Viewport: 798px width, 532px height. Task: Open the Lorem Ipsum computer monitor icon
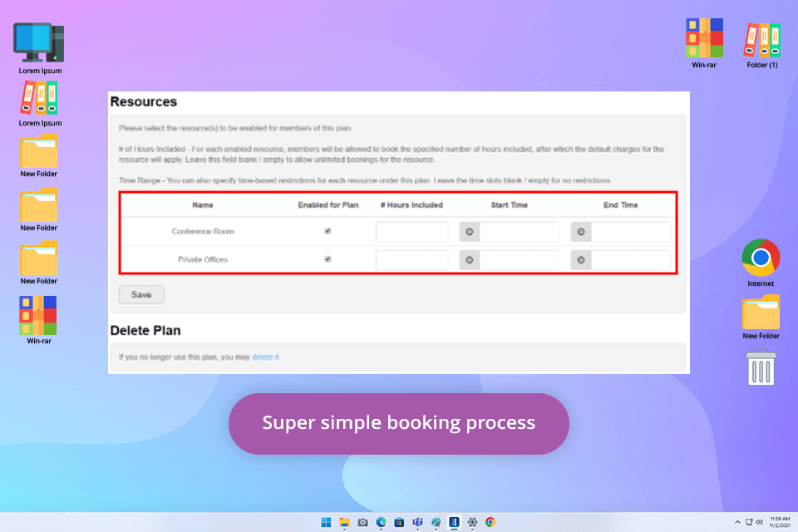tap(39, 42)
